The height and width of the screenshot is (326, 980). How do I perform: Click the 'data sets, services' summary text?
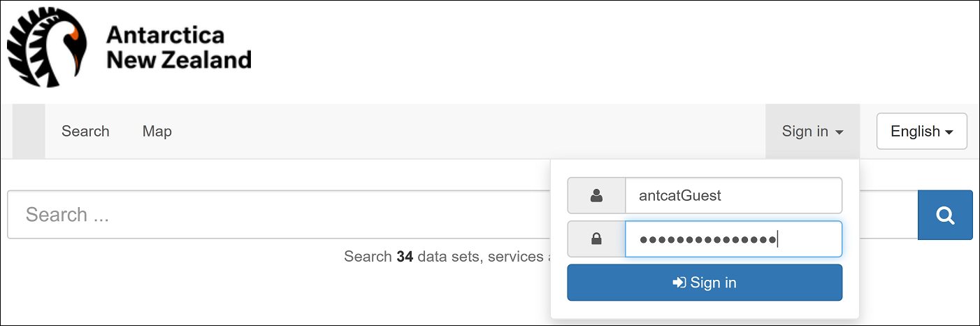click(479, 257)
